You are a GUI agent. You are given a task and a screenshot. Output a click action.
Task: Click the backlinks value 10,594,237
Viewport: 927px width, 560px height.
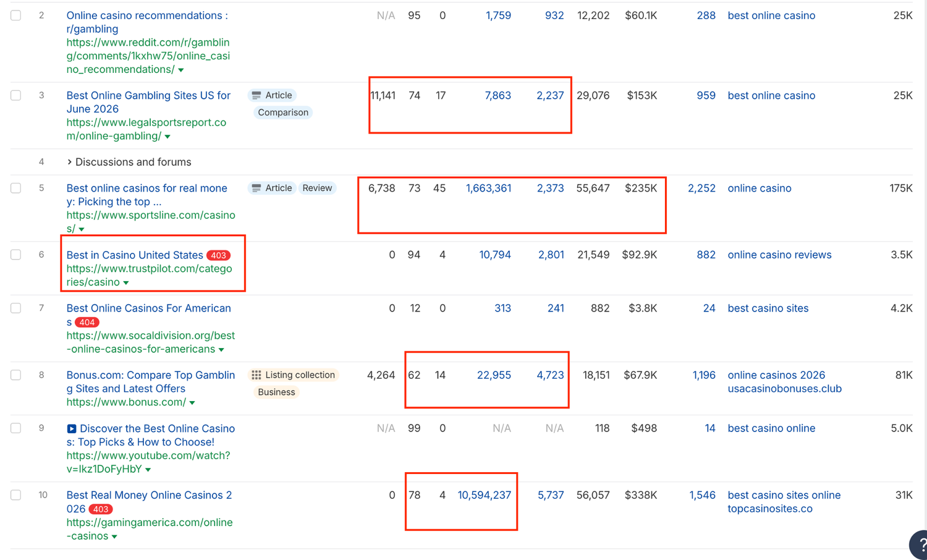tap(484, 494)
